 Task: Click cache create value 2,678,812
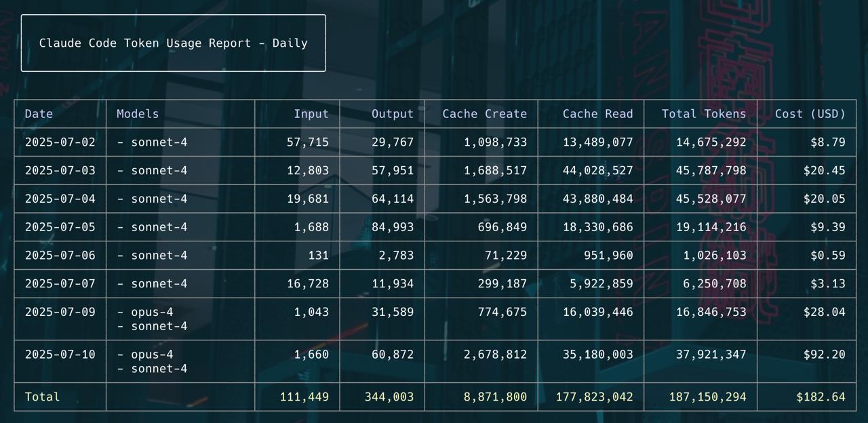coord(495,355)
